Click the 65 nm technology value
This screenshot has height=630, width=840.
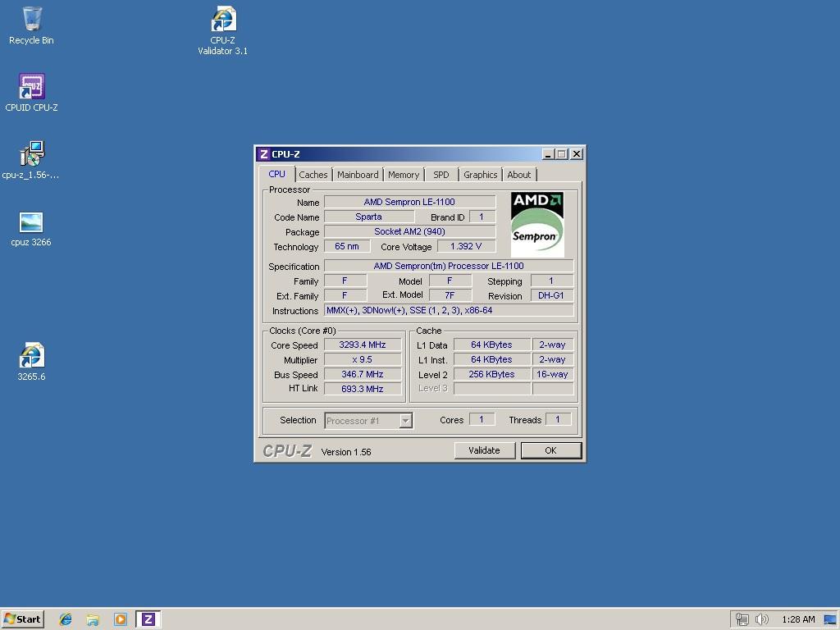pos(347,246)
